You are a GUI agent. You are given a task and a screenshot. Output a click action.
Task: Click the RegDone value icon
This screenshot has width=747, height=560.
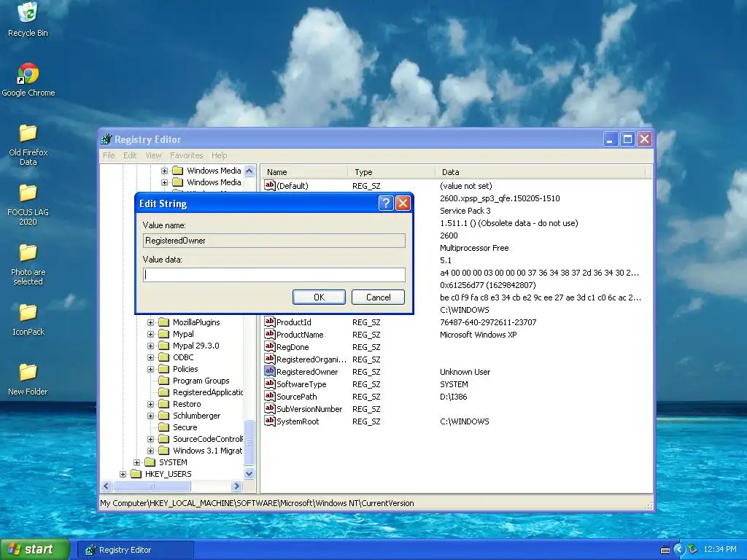click(270, 346)
